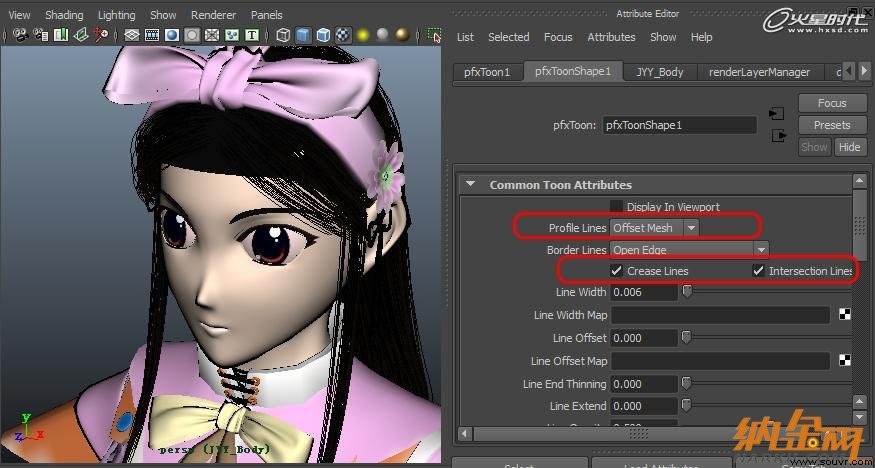Click the Line Offset value field
The height and width of the screenshot is (468, 875).
tap(644, 337)
